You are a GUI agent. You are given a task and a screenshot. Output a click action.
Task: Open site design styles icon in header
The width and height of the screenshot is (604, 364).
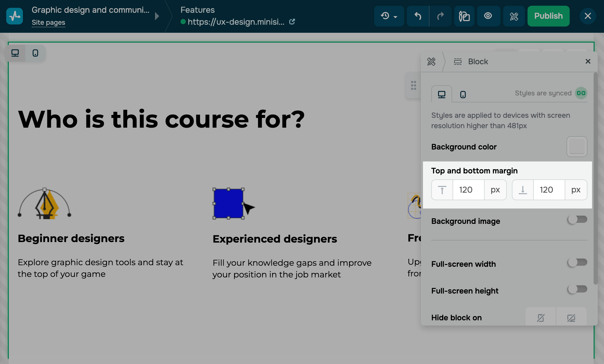click(514, 16)
